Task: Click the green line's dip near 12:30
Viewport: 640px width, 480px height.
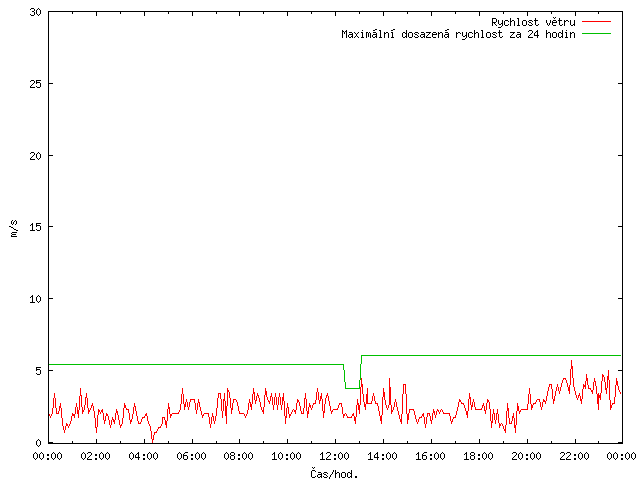Action: click(352, 388)
